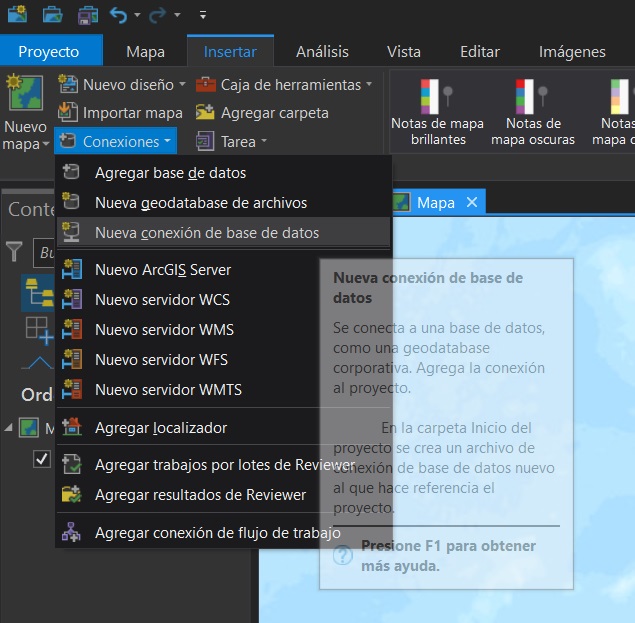Click the add-grid icon in Contents pane
The width and height of the screenshot is (635, 623).
tap(39, 330)
